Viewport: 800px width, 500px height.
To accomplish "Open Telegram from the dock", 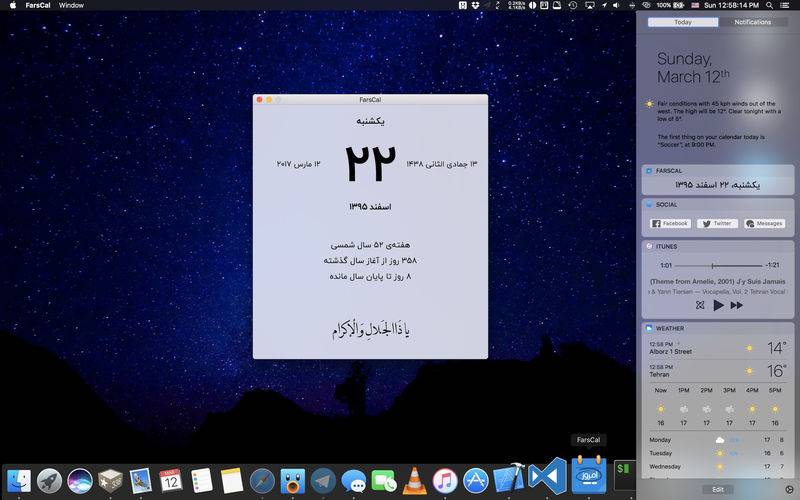I will tap(323, 481).
